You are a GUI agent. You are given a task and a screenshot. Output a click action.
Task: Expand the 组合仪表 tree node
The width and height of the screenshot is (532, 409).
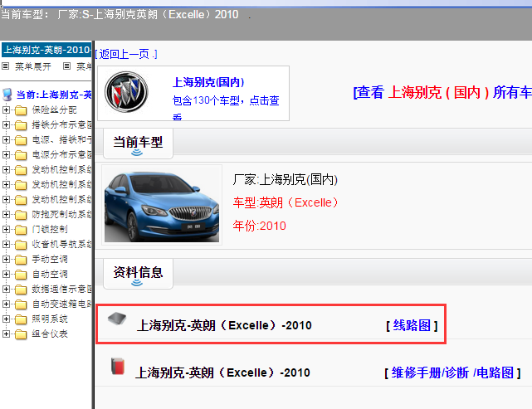(x=6, y=334)
